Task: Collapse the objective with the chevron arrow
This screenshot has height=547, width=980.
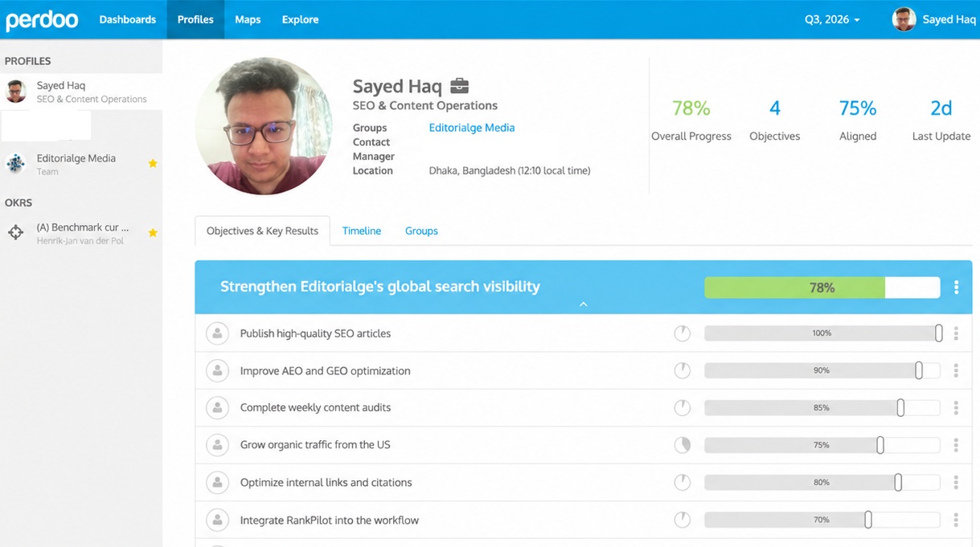Action: (584, 304)
